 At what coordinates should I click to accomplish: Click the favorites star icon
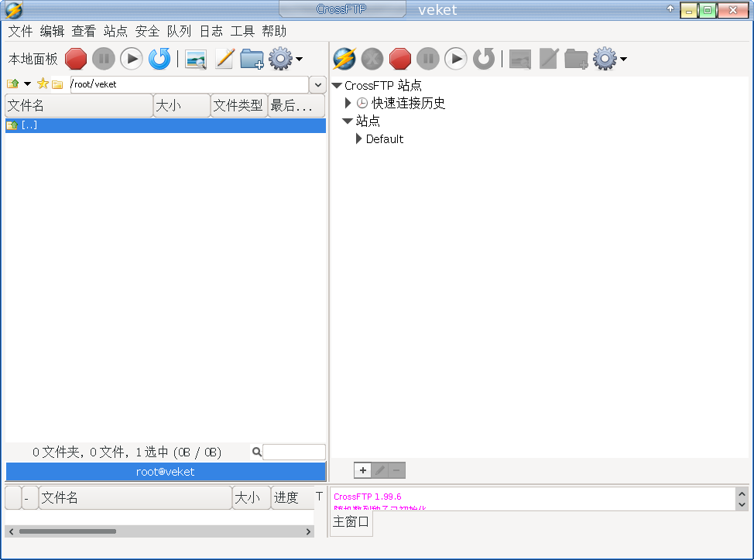pyautogui.click(x=43, y=84)
